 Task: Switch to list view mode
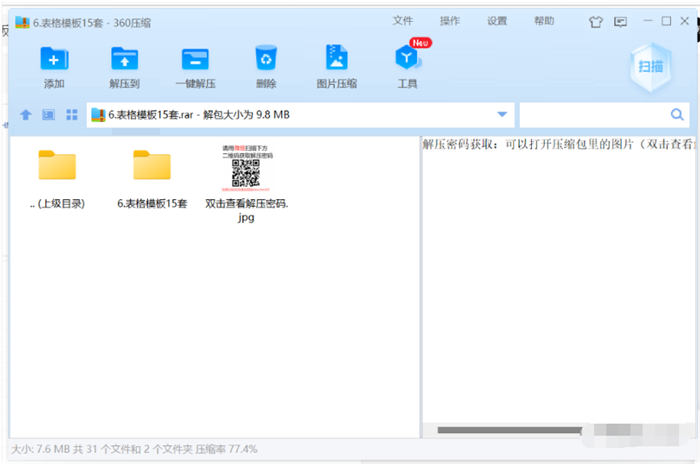coord(48,115)
